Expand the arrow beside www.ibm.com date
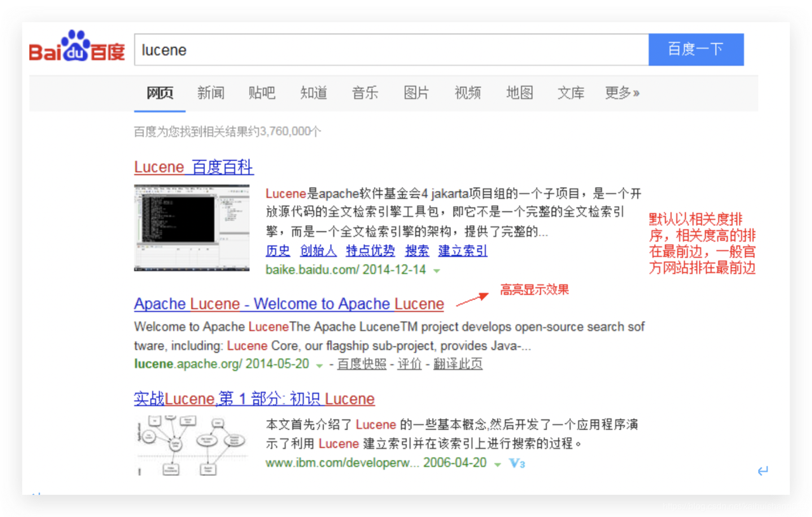Viewport: 812px width, 517px height. coord(497,464)
